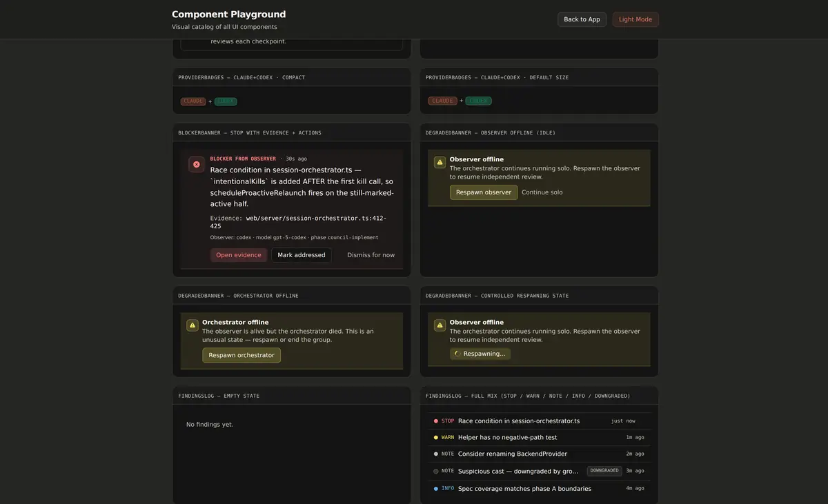This screenshot has height=504, width=828.
Task: Click 'No findings yet.' text
Action: (x=210, y=425)
